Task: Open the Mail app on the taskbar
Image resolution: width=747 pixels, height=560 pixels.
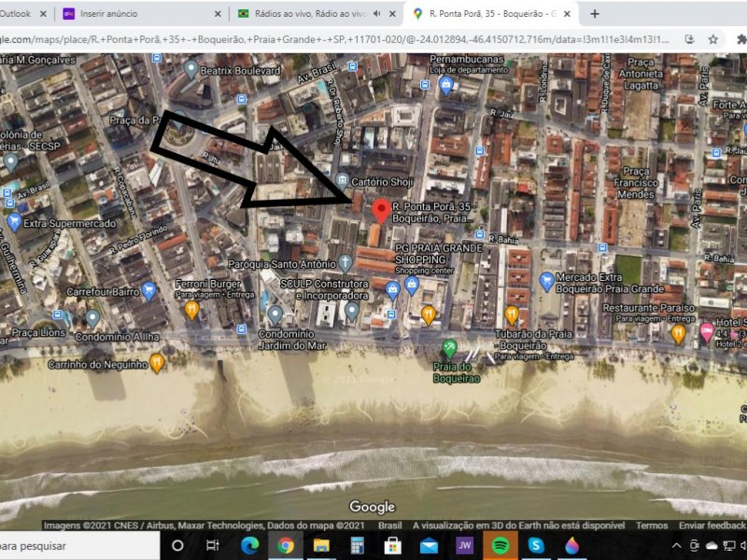Action: [429, 546]
